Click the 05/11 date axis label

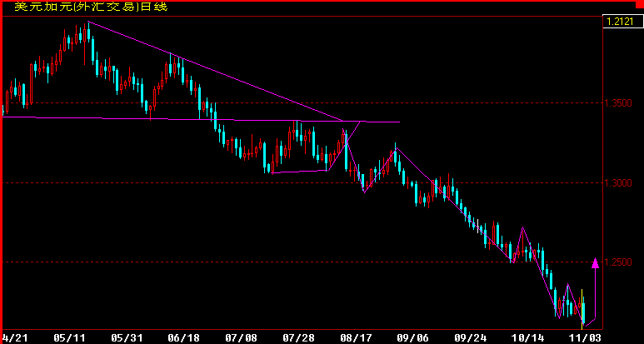coord(69,338)
